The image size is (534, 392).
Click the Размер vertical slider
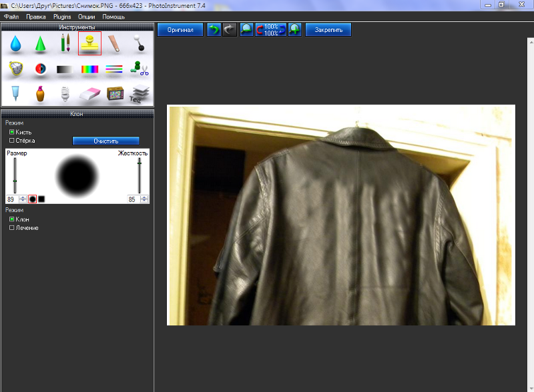click(x=15, y=177)
